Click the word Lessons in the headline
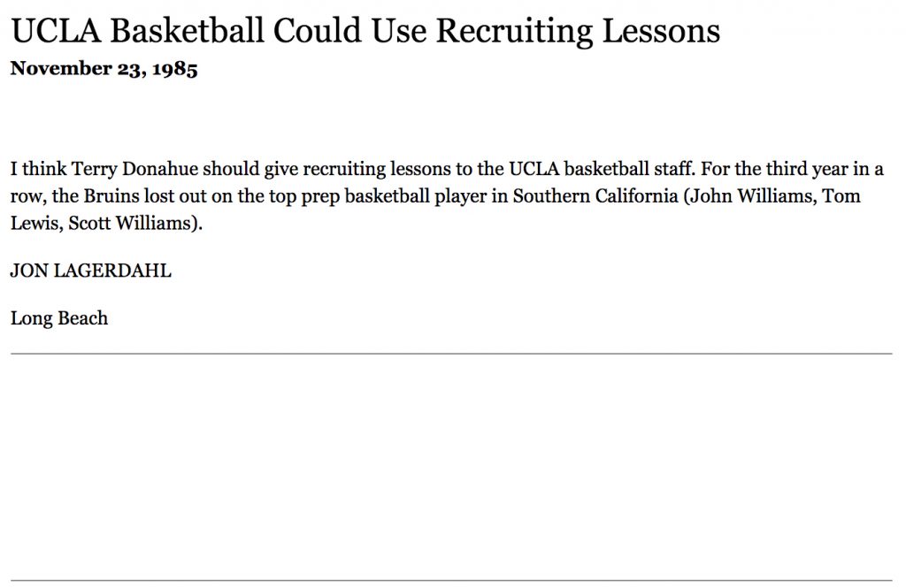Image resolution: width=906 pixels, height=588 pixels. [661, 31]
